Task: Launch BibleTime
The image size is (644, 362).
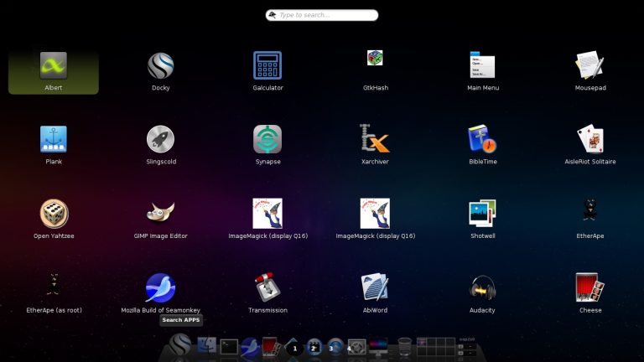Action: click(x=482, y=140)
